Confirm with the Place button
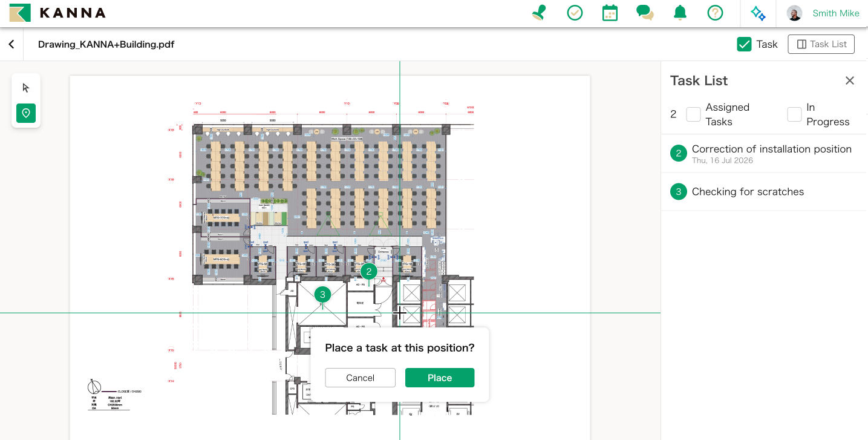The image size is (868, 440). [x=440, y=378]
